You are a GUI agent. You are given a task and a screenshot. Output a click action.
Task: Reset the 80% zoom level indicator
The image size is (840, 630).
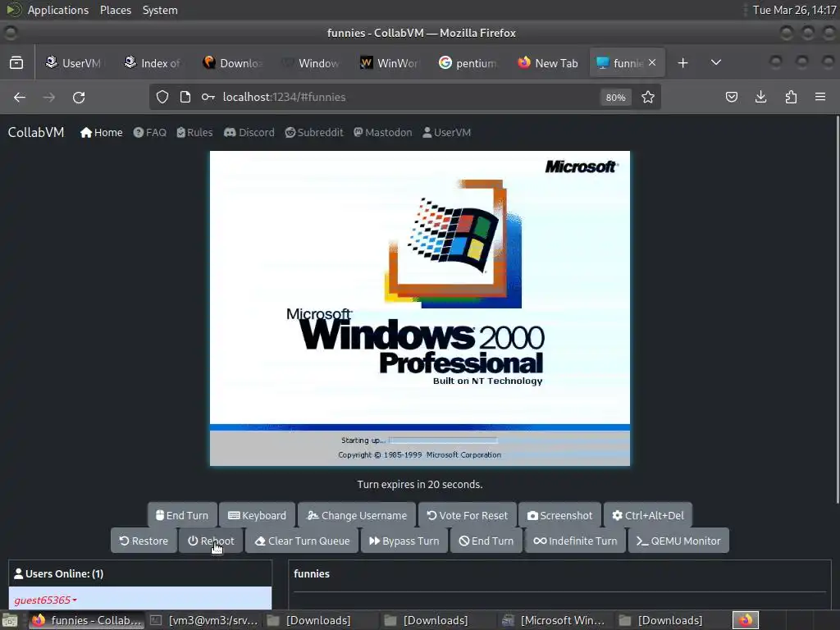click(615, 98)
